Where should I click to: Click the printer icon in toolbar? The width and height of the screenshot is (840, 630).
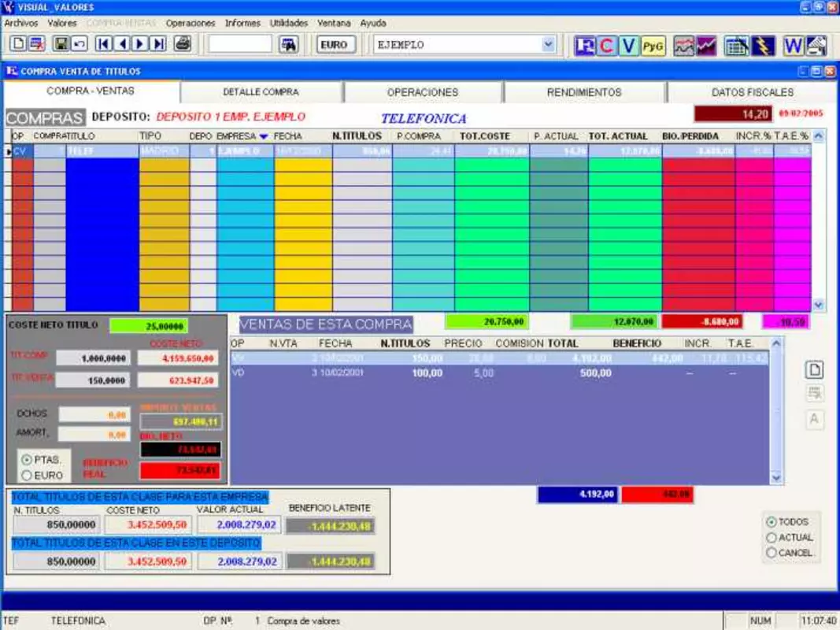pos(183,44)
